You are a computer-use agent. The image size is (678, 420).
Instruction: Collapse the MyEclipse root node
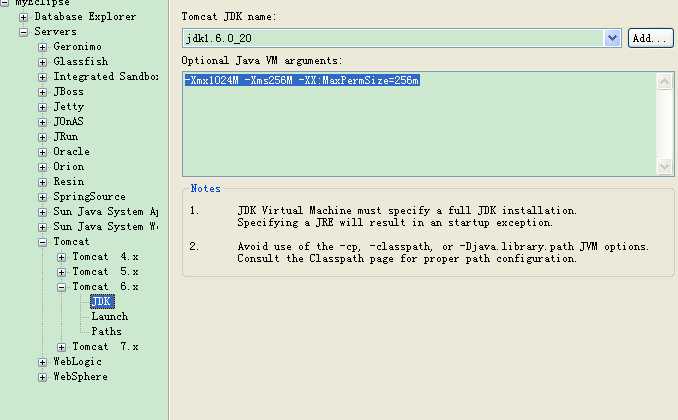tap(4, 3)
